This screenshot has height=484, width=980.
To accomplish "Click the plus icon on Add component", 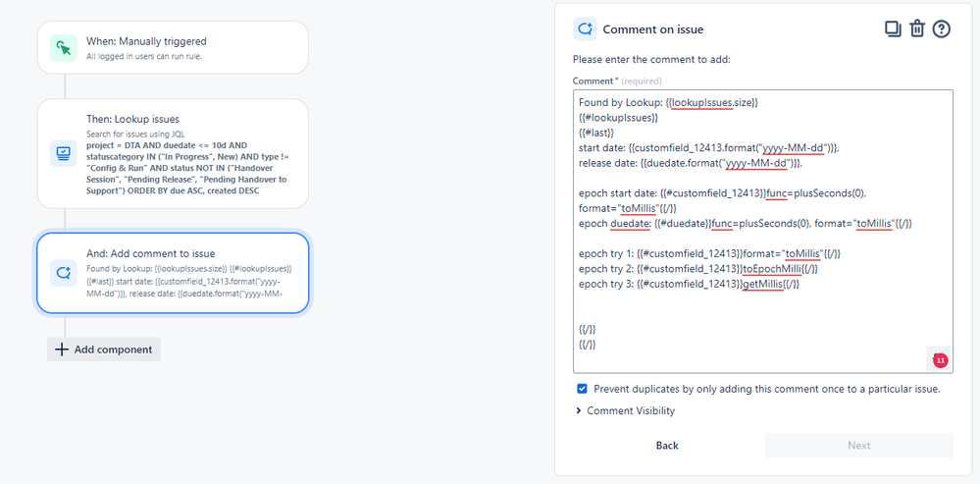I will point(61,350).
